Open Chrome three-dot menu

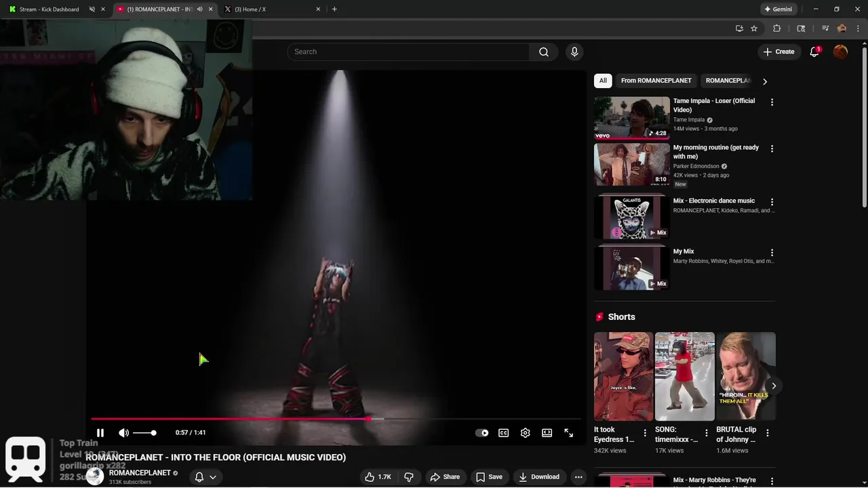[x=858, y=28]
